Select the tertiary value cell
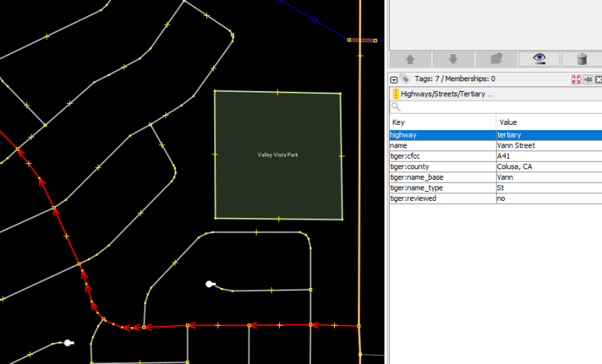 [549, 135]
